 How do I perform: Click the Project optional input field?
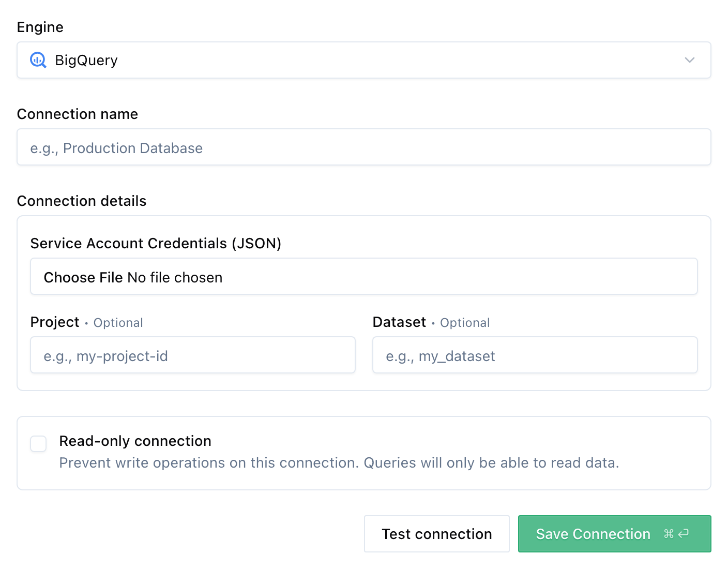point(192,355)
